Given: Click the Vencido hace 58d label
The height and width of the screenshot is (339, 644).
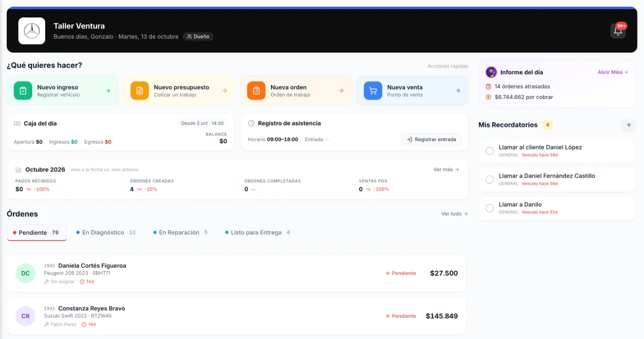Looking at the screenshot, I should point(540,155).
